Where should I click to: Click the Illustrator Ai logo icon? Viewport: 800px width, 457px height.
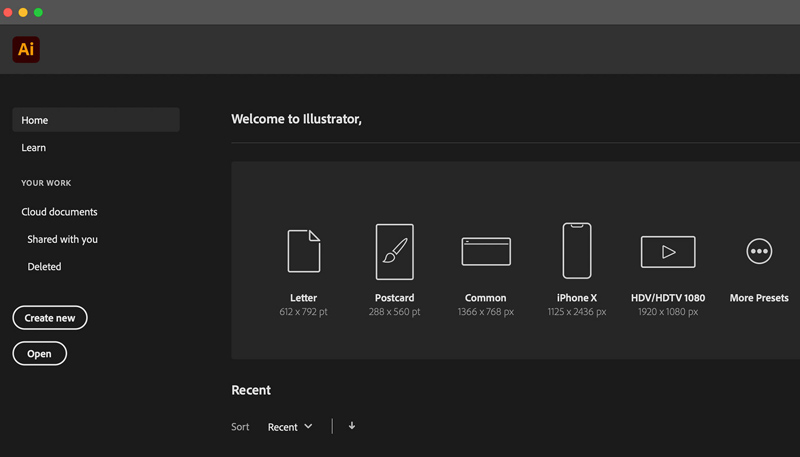[x=26, y=49]
